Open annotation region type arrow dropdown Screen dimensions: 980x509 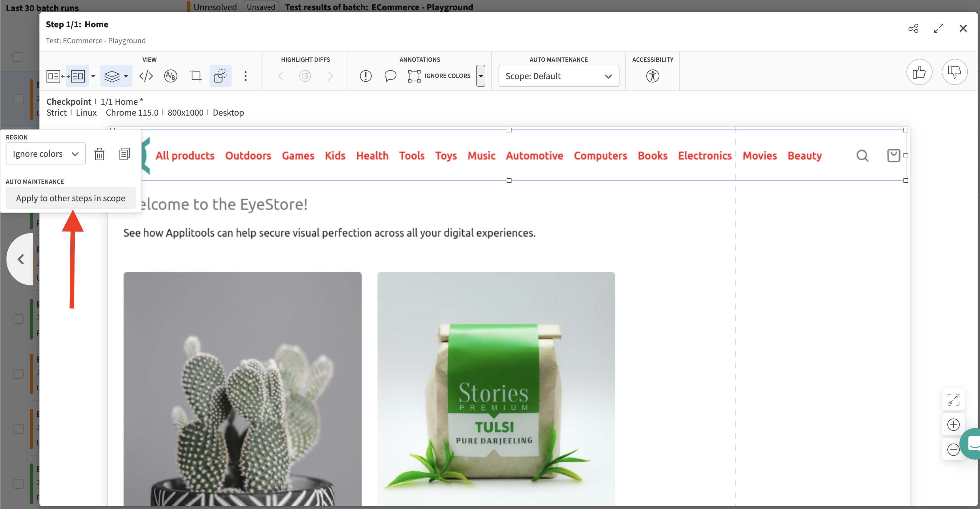481,76
